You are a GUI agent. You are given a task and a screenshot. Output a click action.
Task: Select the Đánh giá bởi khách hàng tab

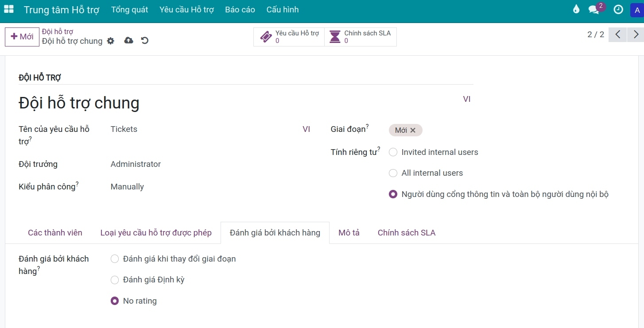[x=275, y=233]
